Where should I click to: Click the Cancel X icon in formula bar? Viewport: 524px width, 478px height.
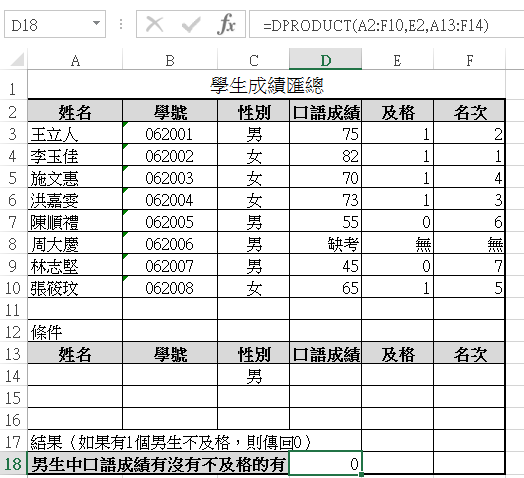click(x=154, y=24)
